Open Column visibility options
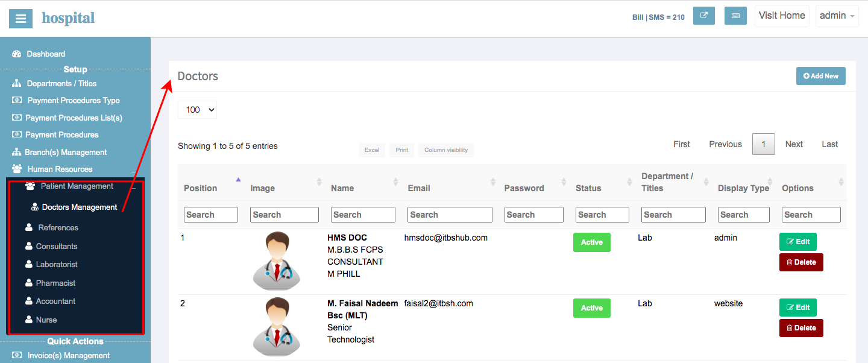This screenshot has height=363, width=868. [x=446, y=150]
